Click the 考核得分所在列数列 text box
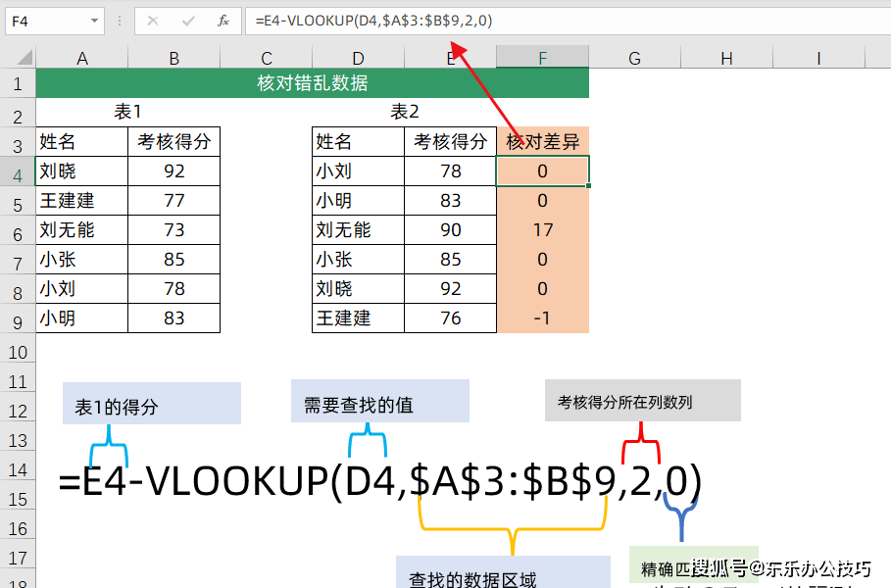This screenshot has height=588, width=891. pyautogui.click(x=643, y=401)
